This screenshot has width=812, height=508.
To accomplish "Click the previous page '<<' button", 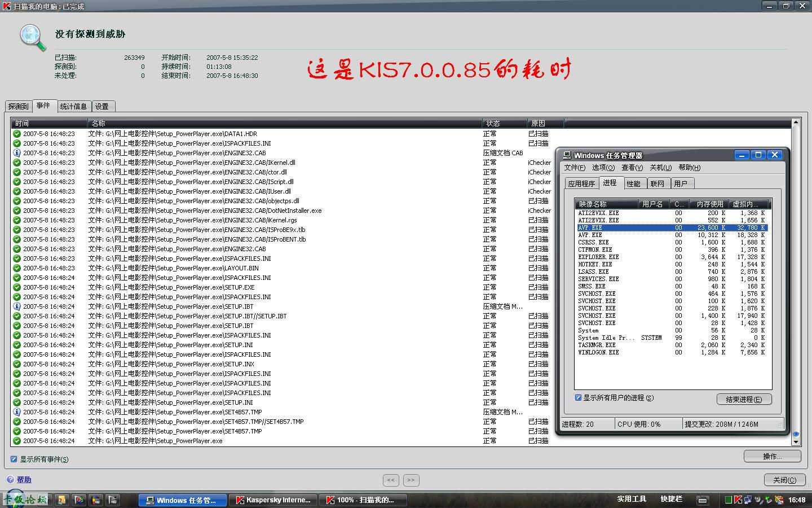I will (391, 480).
